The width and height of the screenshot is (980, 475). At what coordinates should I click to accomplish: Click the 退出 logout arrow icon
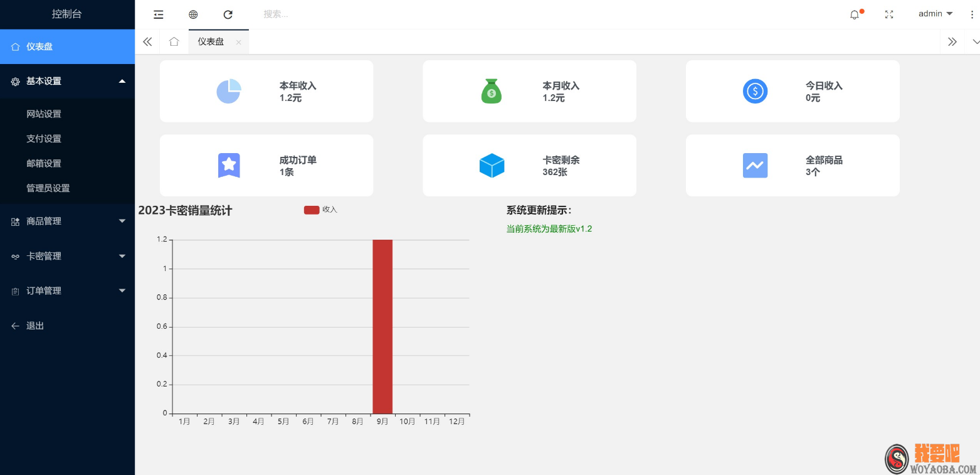coord(15,326)
